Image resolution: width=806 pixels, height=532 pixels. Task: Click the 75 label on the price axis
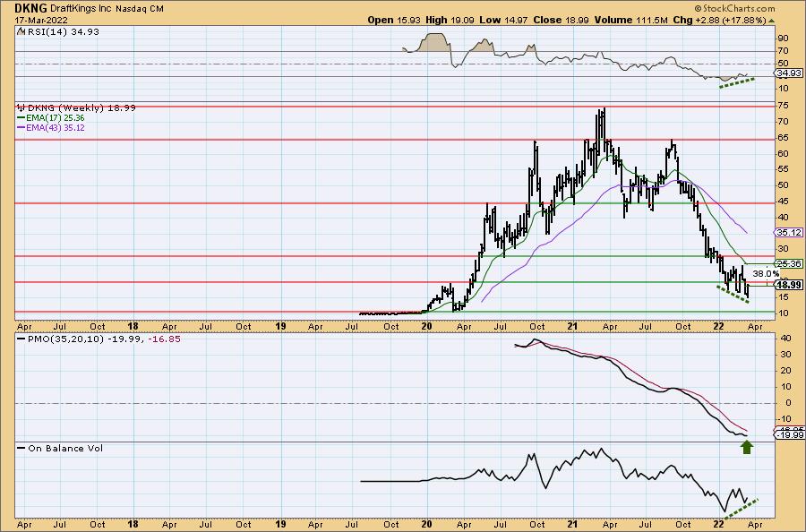click(x=784, y=106)
